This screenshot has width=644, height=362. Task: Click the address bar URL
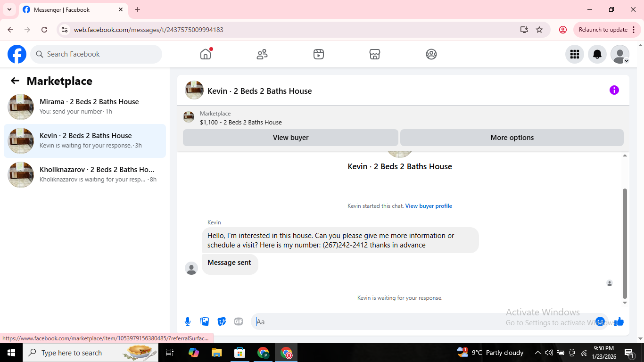(149, 30)
